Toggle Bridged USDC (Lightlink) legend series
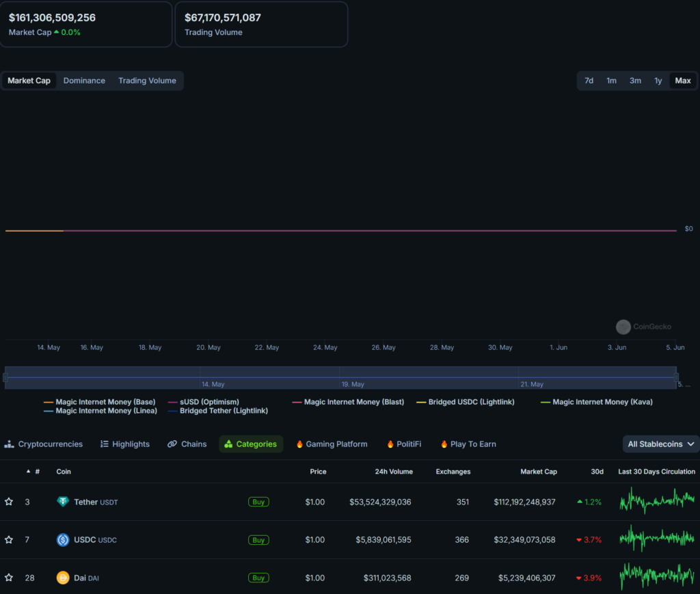This screenshot has height=594, width=700. (x=465, y=402)
